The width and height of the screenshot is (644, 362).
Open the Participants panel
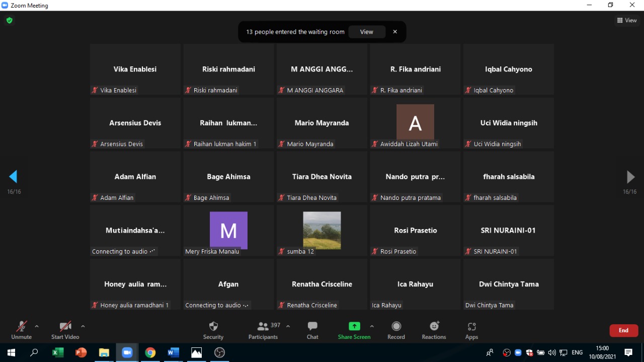click(x=263, y=330)
